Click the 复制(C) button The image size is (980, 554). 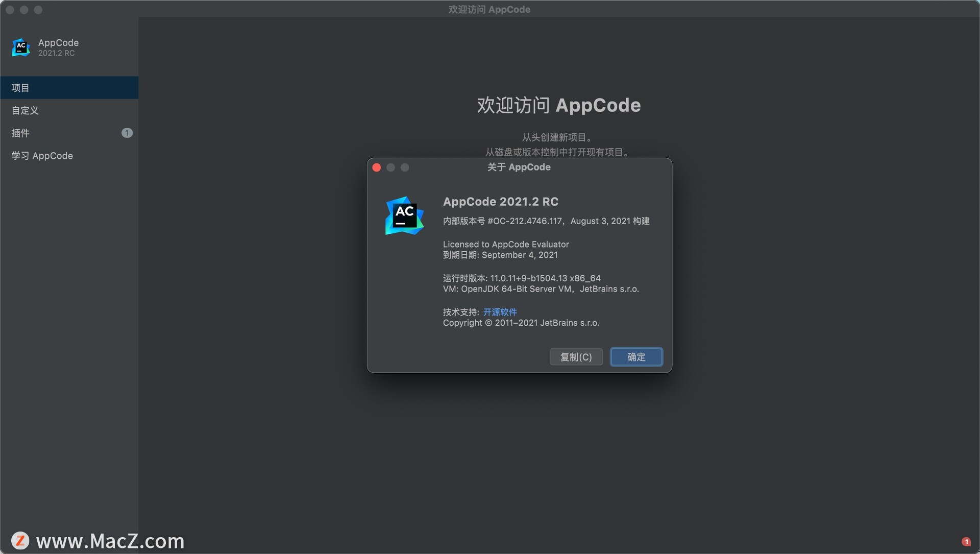tap(576, 357)
